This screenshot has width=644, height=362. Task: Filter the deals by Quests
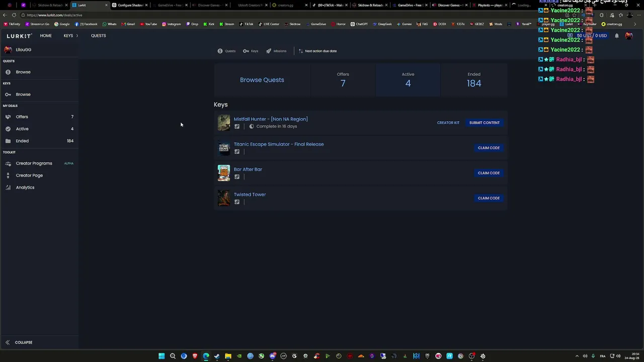pyautogui.click(x=226, y=51)
